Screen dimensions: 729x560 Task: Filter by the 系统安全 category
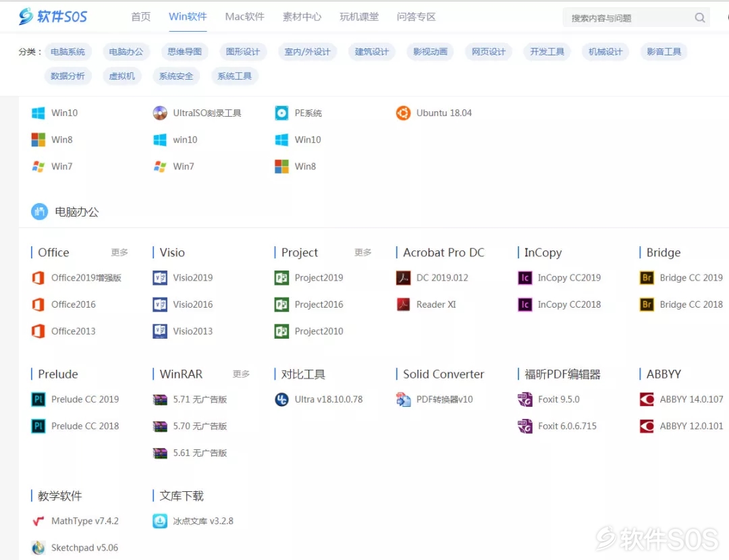(x=176, y=76)
